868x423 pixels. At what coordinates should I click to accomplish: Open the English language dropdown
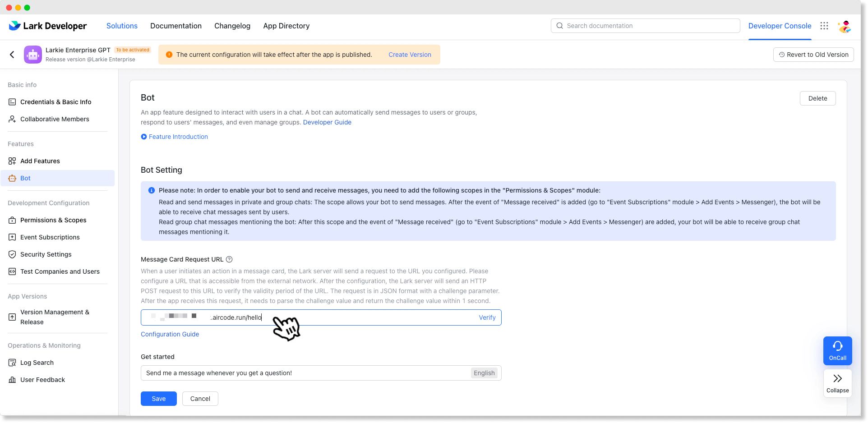(x=484, y=373)
